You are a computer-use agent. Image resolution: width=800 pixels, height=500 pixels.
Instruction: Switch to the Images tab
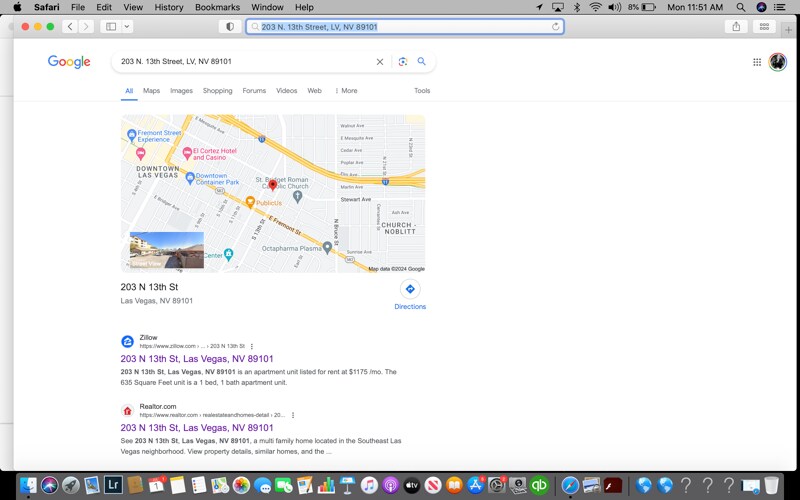coord(181,91)
